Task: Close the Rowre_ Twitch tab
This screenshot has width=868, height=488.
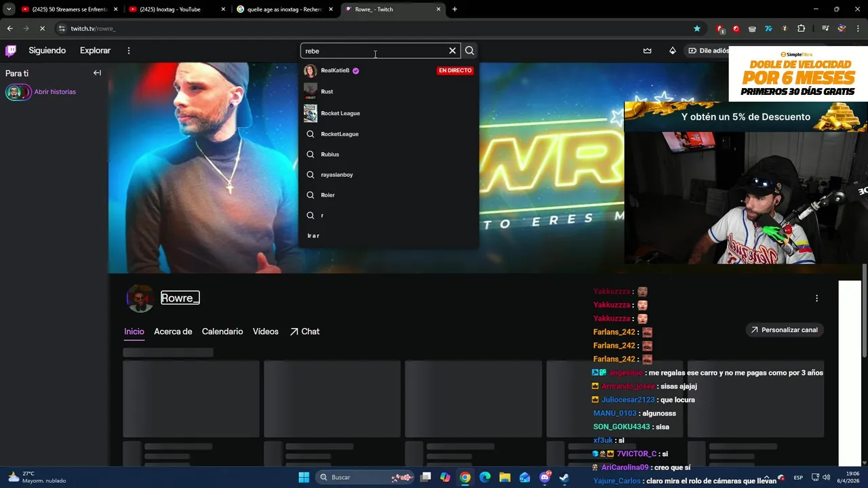Action: click(438, 9)
